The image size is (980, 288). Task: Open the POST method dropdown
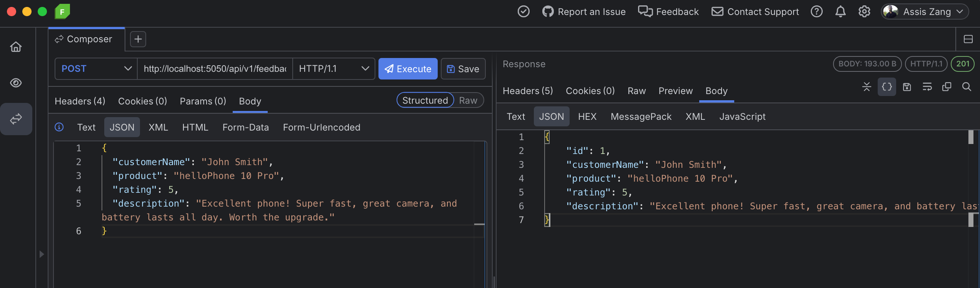point(96,69)
